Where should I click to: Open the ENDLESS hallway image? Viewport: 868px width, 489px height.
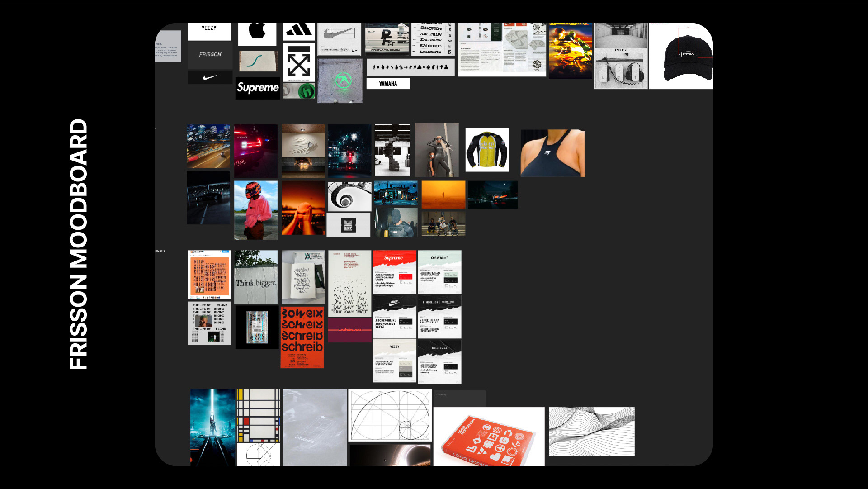coord(621,56)
